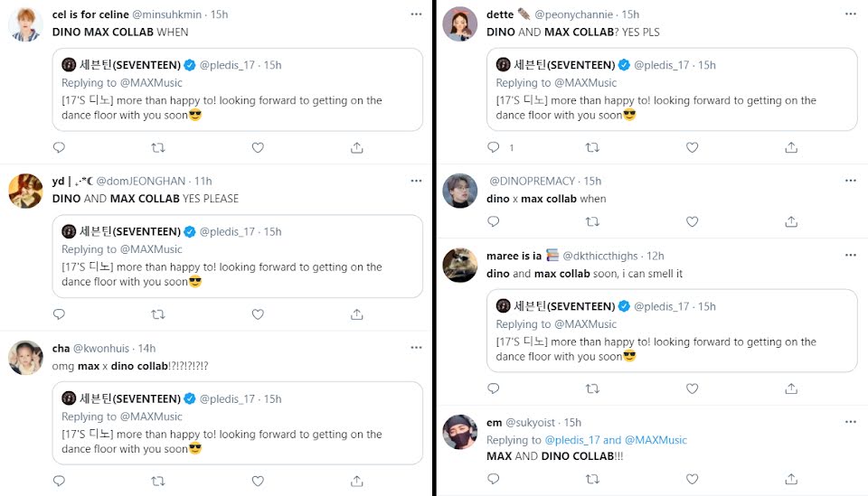The image size is (868, 496).
Task: Like the @DINOPREMACY tweet
Action: point(692,221)
